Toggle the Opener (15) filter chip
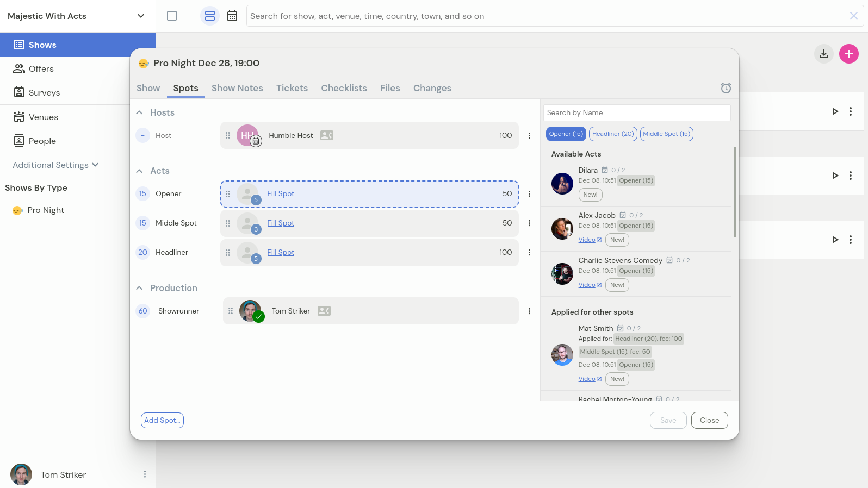868x488 pixels. pyautogui.click(x=566, y=134)
